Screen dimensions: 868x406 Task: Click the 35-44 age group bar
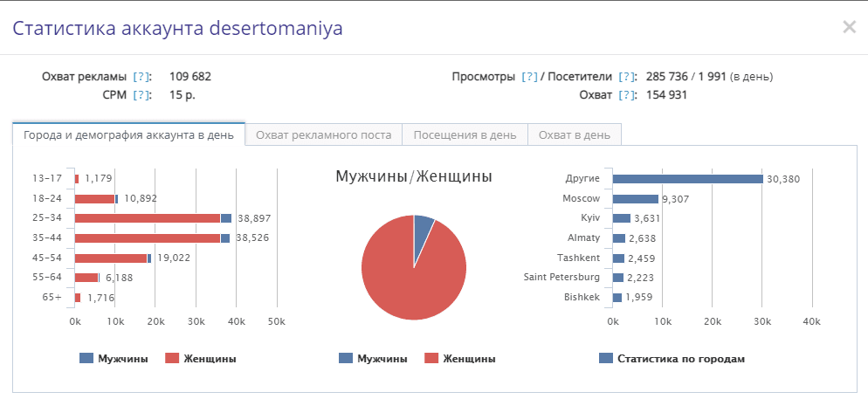152,238
